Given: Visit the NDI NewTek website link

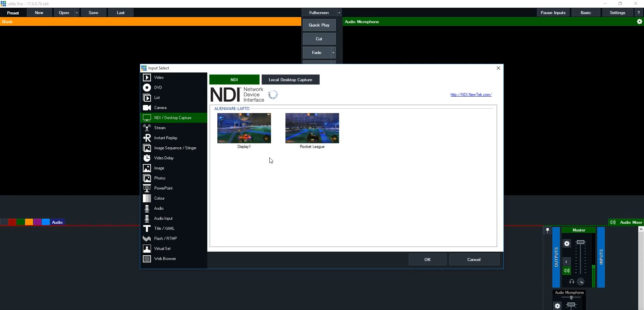Looking at the screenshot, I should click(x=471, y=94).
